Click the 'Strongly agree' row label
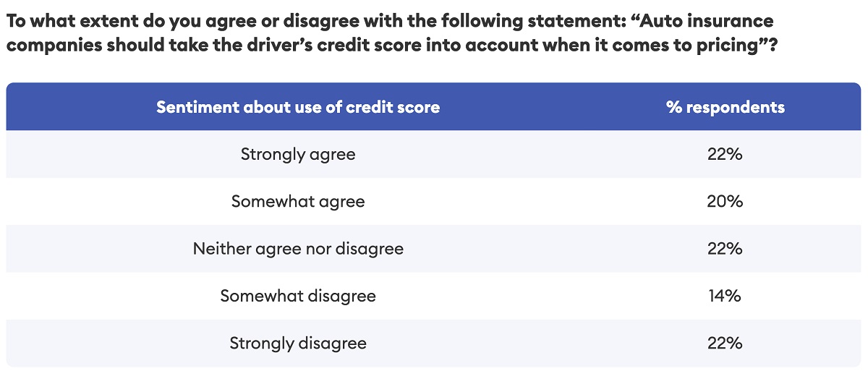The width and height of the screenshot is (868, 371). 298,154
